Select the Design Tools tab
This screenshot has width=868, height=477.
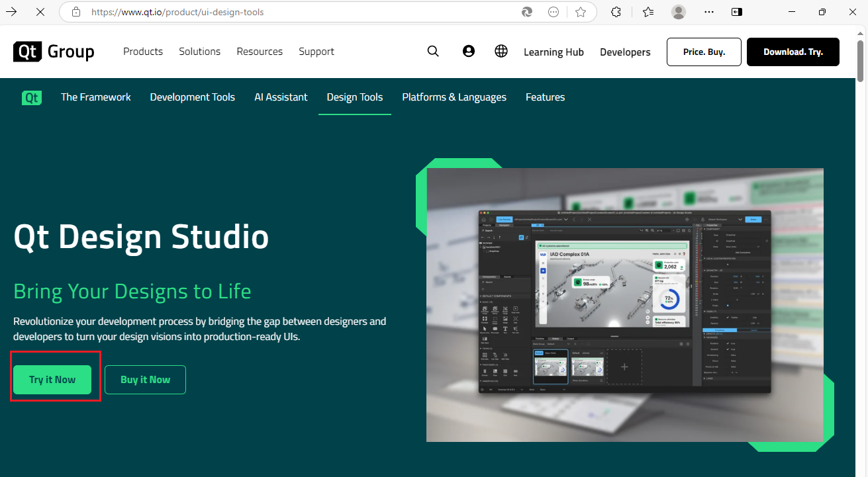point(355,97)
